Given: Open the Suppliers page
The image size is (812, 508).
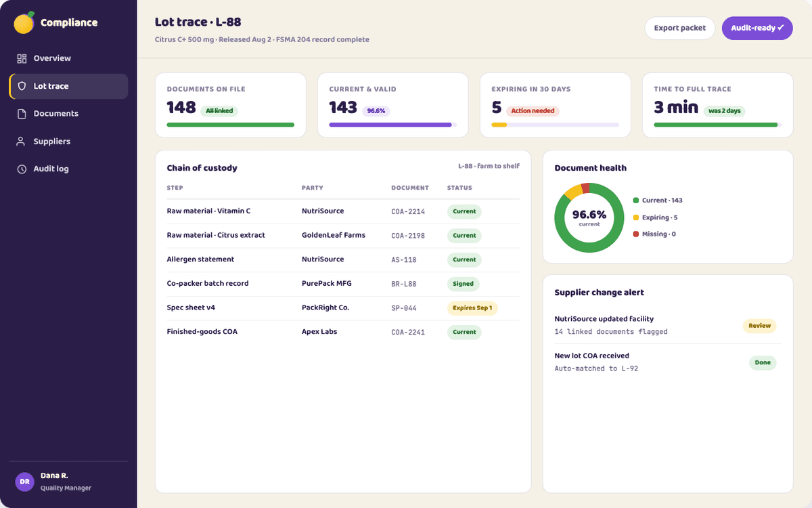Looking at the screenshot, I should 68,142.
